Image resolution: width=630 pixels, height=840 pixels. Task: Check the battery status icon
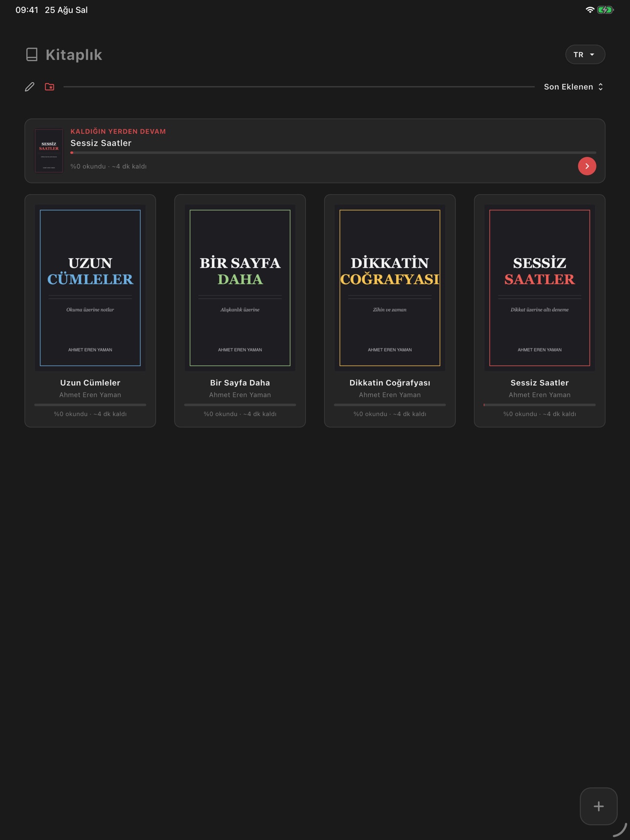coord(605,10)
